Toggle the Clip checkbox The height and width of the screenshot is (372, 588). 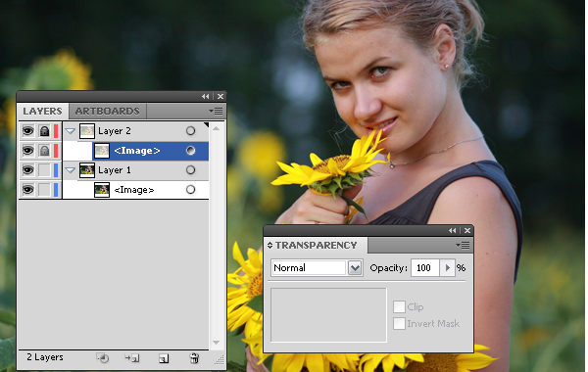coord(399,306)
